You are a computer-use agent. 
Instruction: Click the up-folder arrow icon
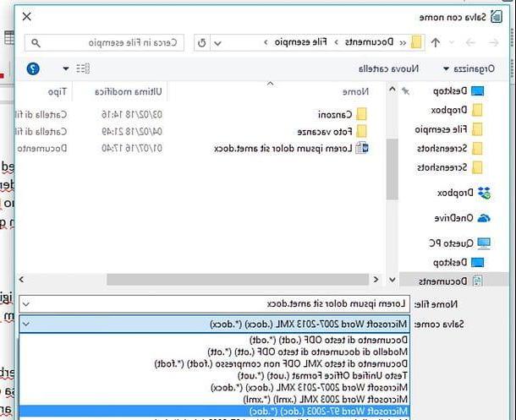pyautogui.click(x=436, y=42)
